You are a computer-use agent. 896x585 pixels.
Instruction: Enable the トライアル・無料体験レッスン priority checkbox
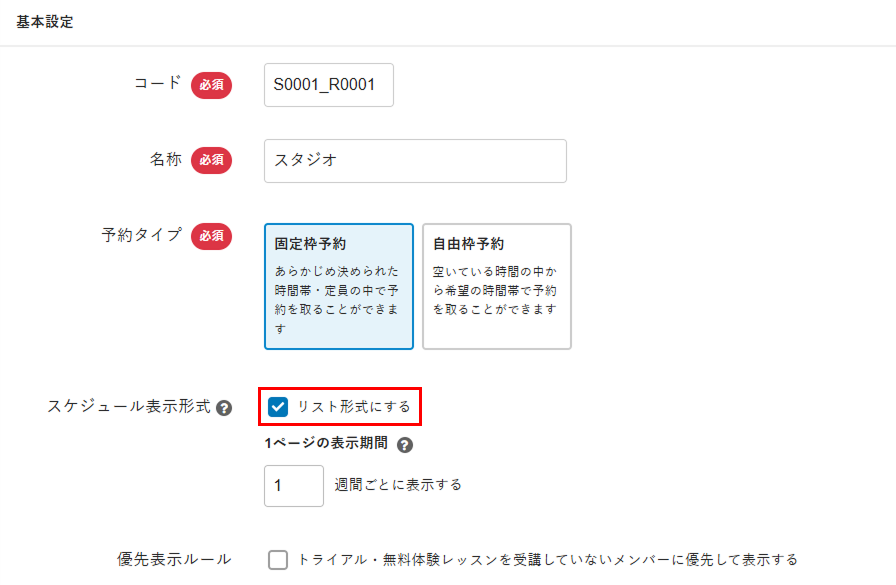(x=278, y=560)
